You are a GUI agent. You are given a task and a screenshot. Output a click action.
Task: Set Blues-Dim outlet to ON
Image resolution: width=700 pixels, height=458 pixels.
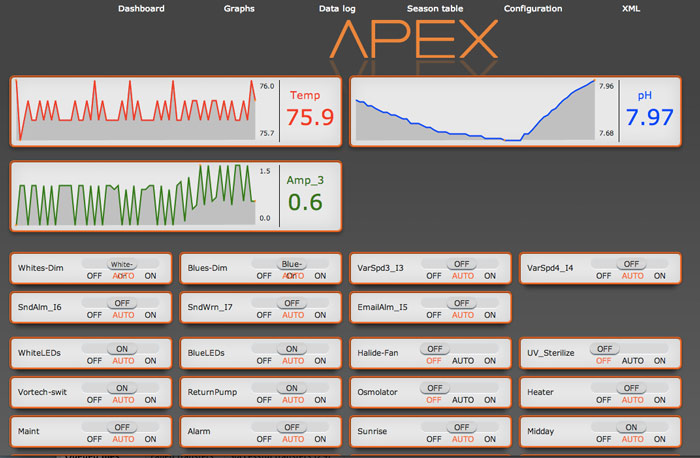(320, 276)
